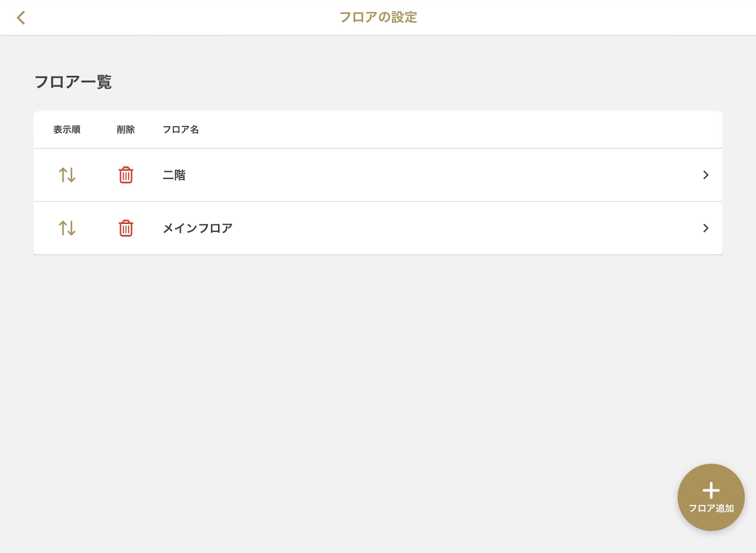Click the plus icon in the フロア追加 button
Image resolution: width=756 pixels, height=553 pixels.
[x=711, y=490]
